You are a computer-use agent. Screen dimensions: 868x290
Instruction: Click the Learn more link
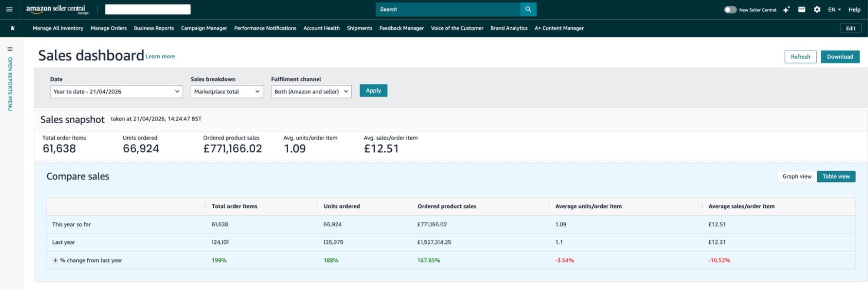pyautogui.click(x=160, y=57)
